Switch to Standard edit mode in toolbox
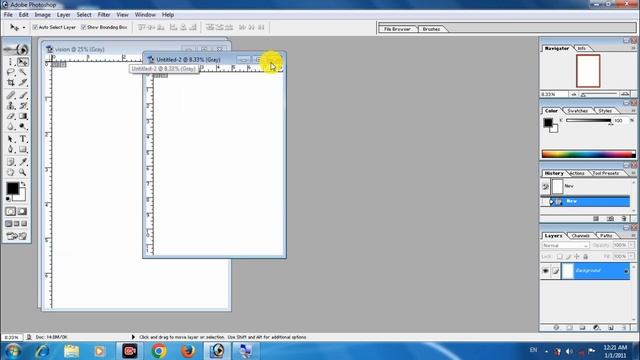The width and height of the screenshot is (640, 360). click(x=11, y=211)
